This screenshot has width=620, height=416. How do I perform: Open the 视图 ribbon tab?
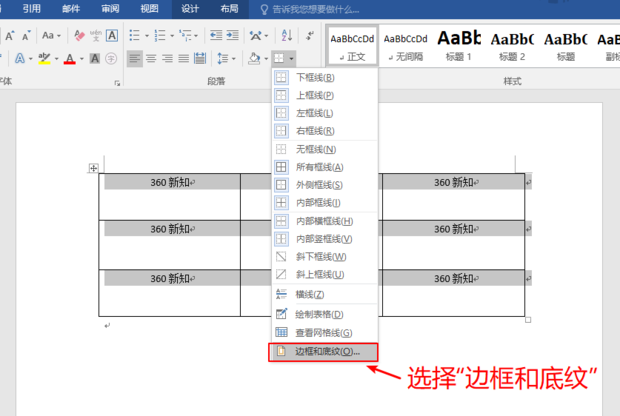coord(149,9)
